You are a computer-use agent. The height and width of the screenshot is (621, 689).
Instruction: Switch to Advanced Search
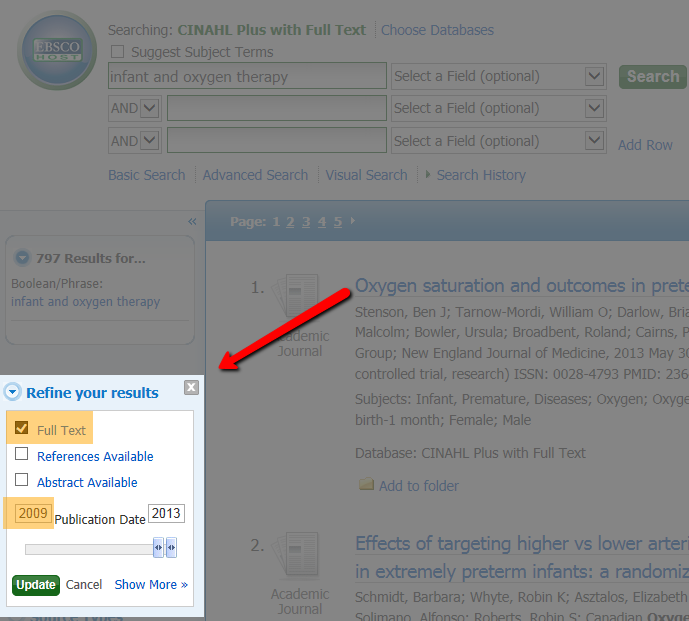pos(255,175)
